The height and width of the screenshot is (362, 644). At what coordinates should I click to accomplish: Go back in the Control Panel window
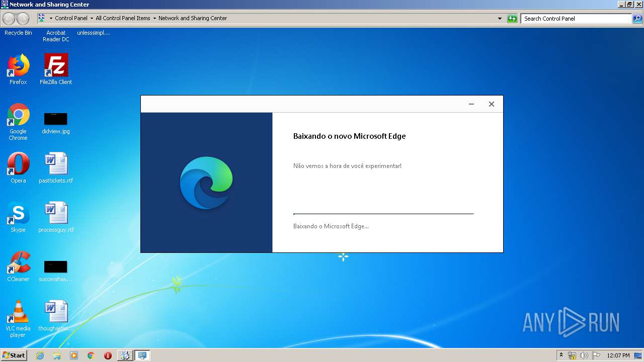pos(9,19)
